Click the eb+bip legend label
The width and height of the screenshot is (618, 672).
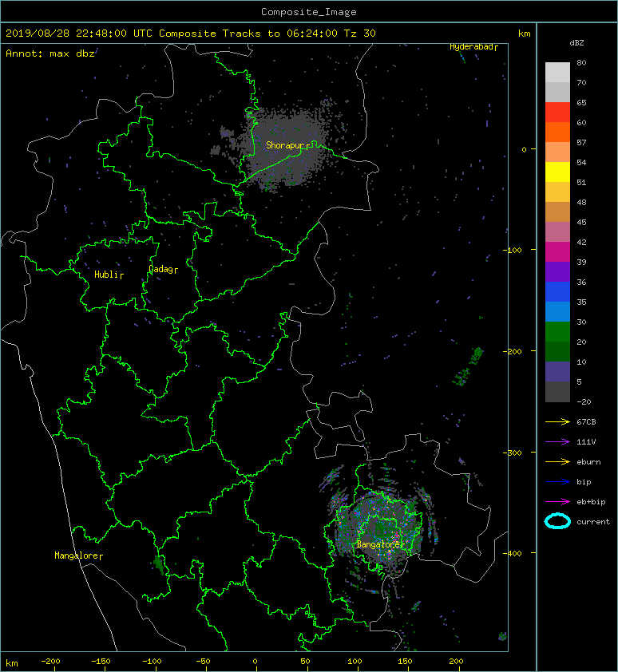click(x=591, y=502)
